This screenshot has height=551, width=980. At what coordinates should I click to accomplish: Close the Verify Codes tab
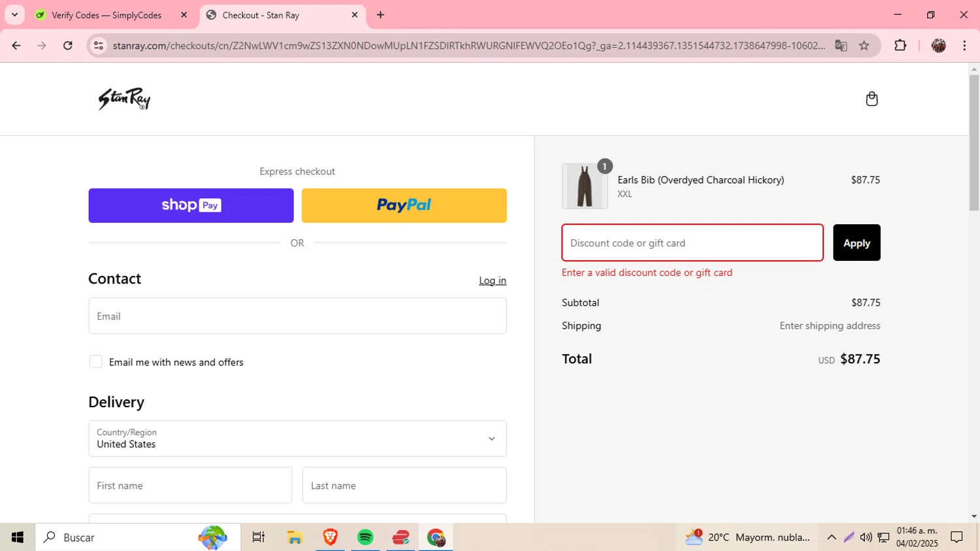[x=184, y=15]
